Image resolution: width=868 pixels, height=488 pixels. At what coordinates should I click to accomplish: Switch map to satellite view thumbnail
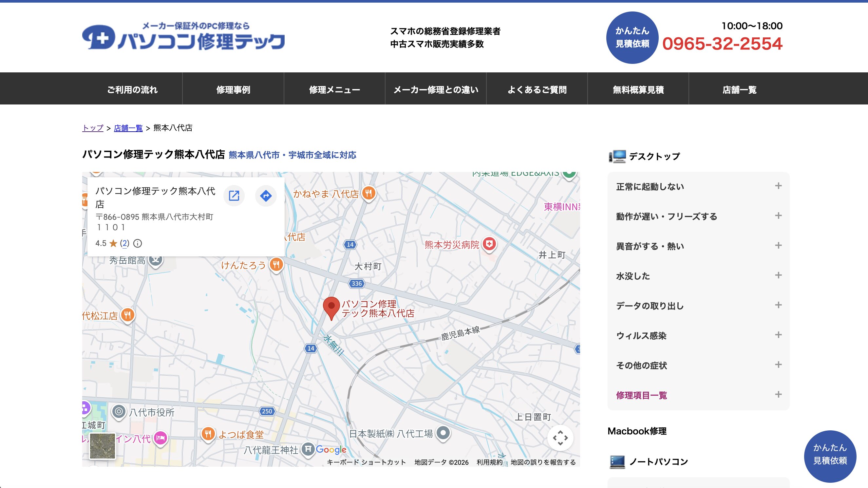tap(103, 446)
